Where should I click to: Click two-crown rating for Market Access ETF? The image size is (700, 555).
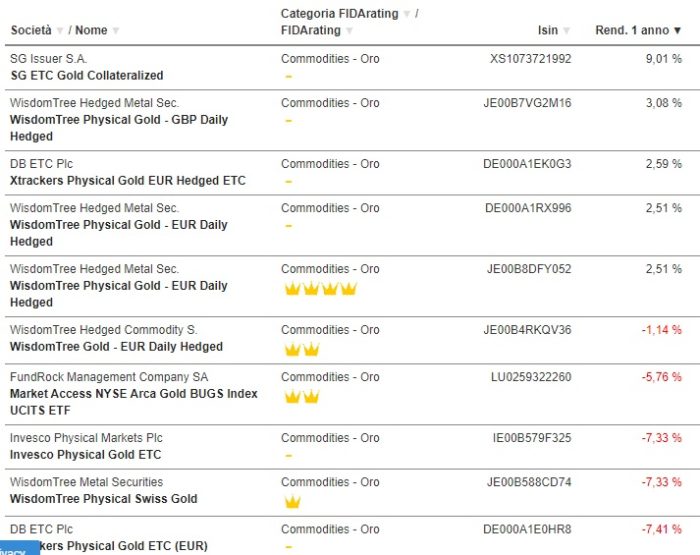[x=302, y=397]
